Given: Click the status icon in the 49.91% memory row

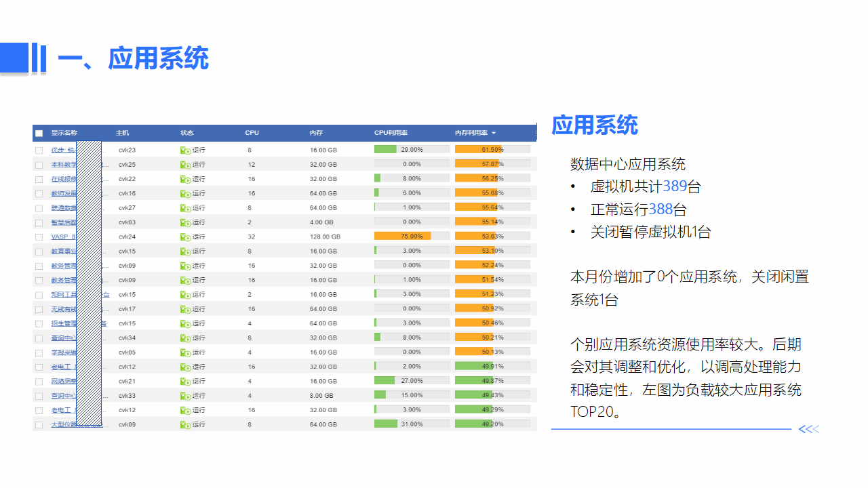Looking at the screenshot, I should pyautogui.click(x=185, y=367).
